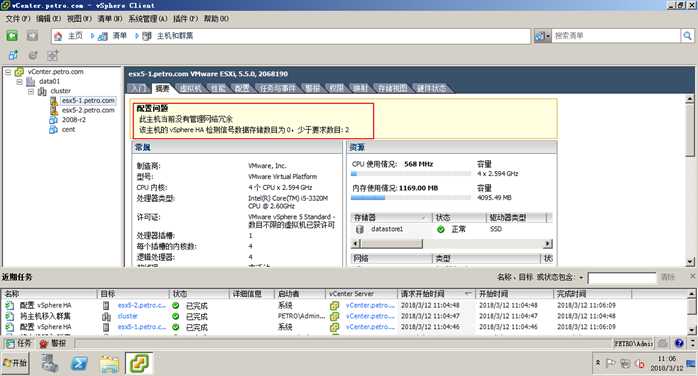Click the green 正常 status icon for datastore1
This screenshot has height=376, width=698.
point(441,229)
